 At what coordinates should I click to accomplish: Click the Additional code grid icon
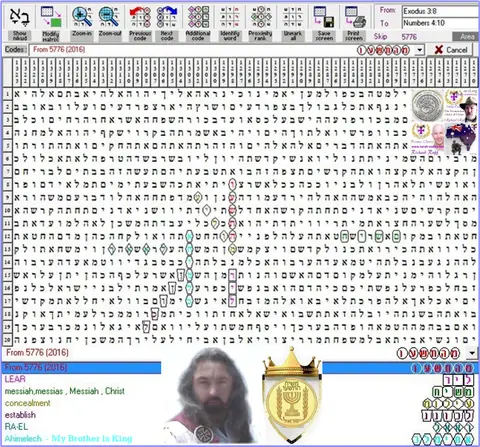(x=198, y=17)
